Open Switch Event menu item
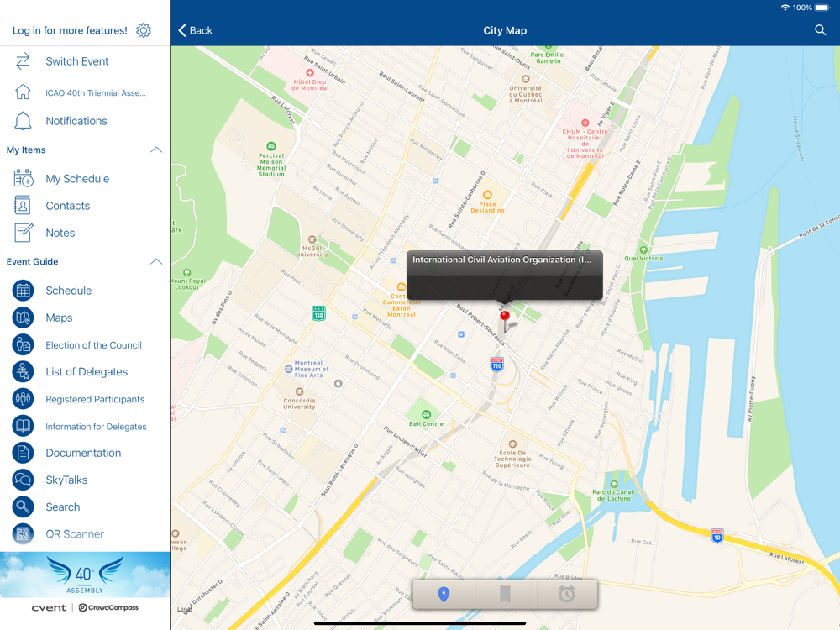Image resolution: width=840 pixels, height=630 pixels. (77, 61)
